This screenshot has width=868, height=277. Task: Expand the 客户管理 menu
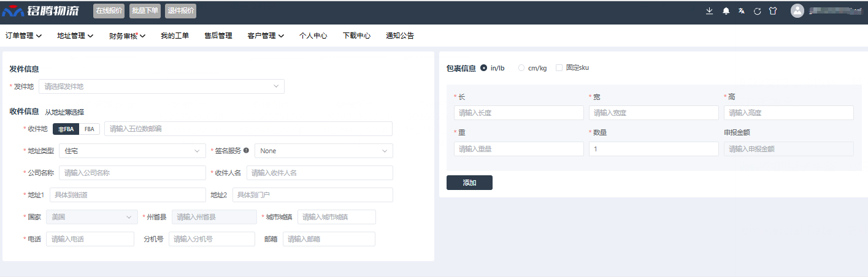(x=266, y=36)
